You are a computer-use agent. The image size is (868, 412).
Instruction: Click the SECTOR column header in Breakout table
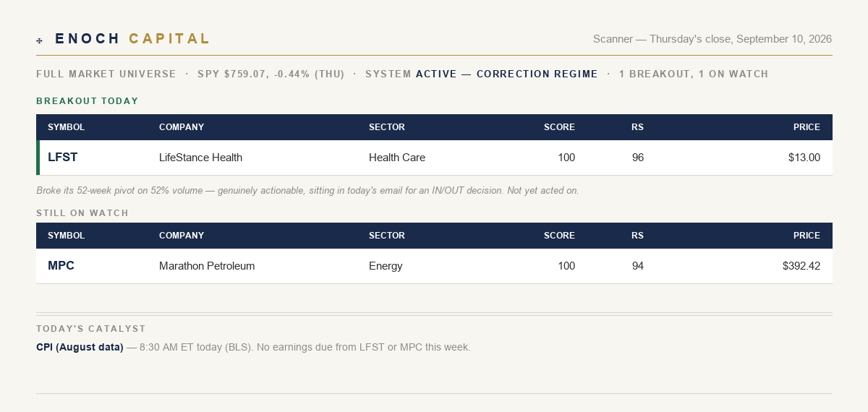coord(387,127)
